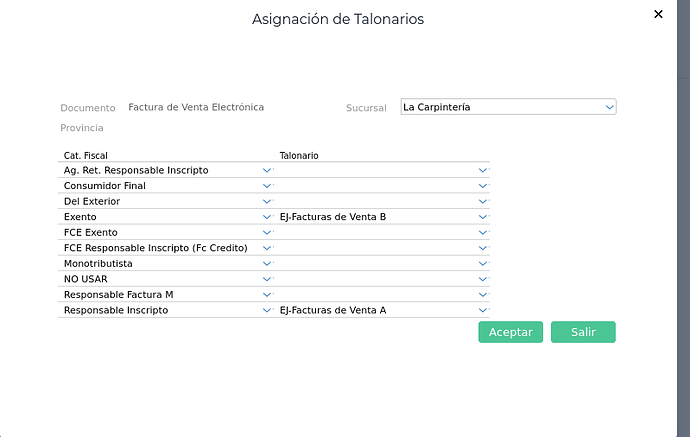Expand FCE Responsable Inscripto (Fc Credito) dropdown

(x=266, y=248)
